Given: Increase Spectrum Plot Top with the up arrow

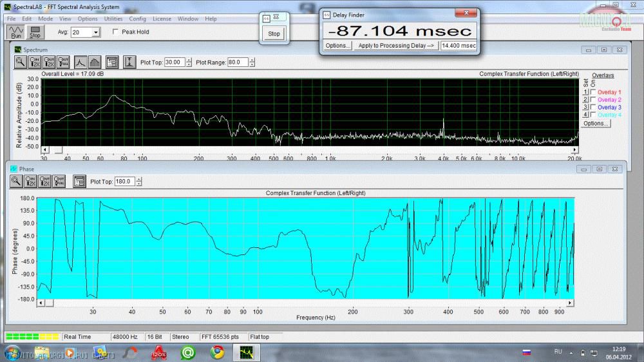Looking at the screenshot, I should pos(188,60).
